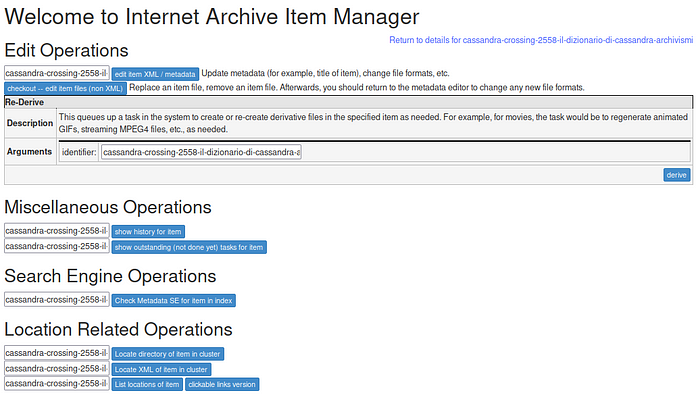The height and width of the screenshot is (399, 700).
Task: Click show outstanding (not done yet) tasks button
Action: pos(189,247)
